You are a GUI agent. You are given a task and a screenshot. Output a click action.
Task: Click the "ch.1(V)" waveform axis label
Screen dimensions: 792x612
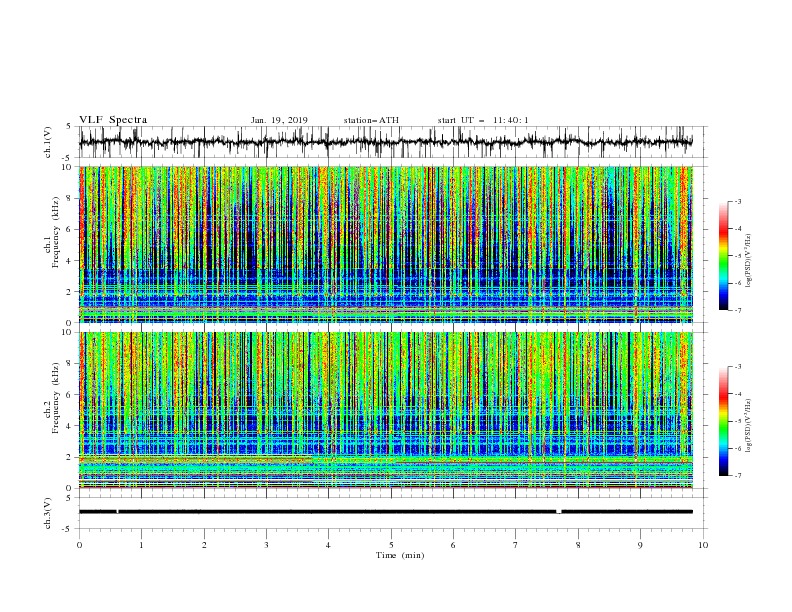pyautogui.click(x=48, y=142)
